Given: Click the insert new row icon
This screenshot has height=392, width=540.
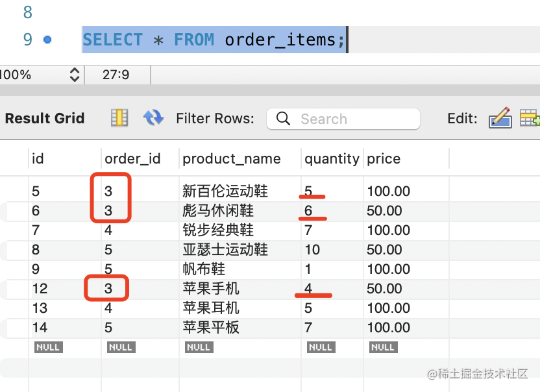Looking at the screenshot, I should [x=529, y=117].
